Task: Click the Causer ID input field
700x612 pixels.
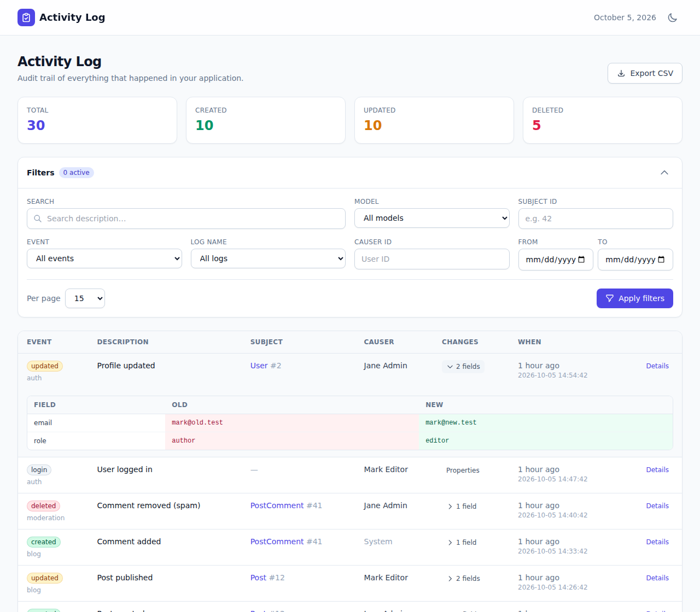Action: click(432, 259)
